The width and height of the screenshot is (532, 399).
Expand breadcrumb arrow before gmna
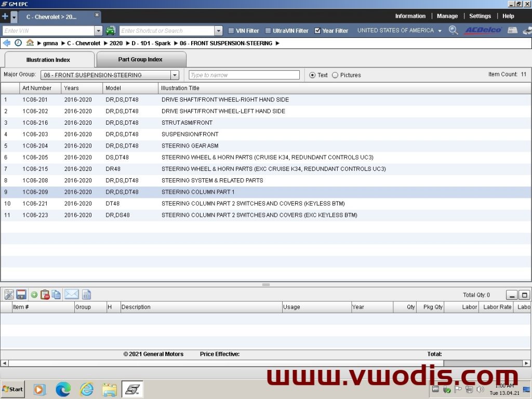click(x=39, y=43)
